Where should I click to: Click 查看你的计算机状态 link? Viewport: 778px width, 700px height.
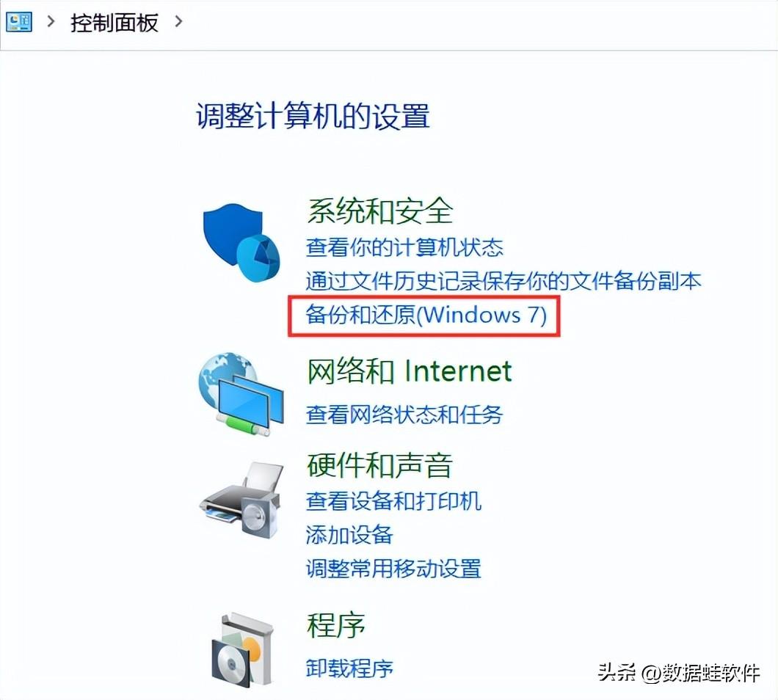[x=404, y=247]
